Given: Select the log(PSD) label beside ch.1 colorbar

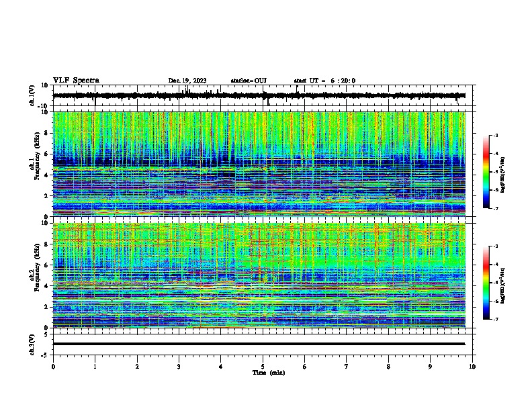Looking at the screenshot, I should [503, 175].
